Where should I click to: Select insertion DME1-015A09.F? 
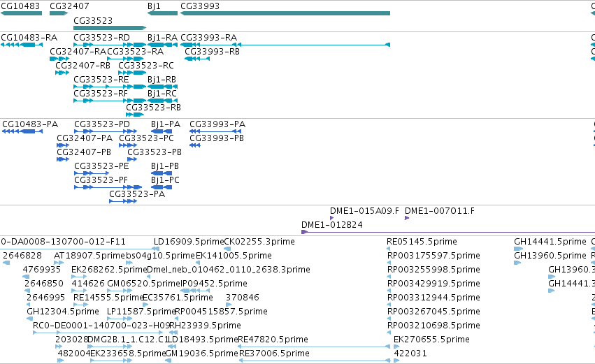pos(364,211)
